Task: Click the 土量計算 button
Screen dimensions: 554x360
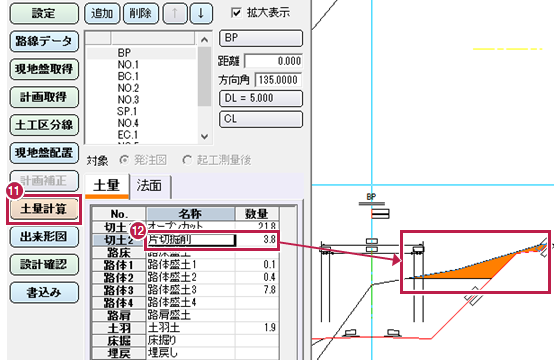Action: [x=43, y=209]
